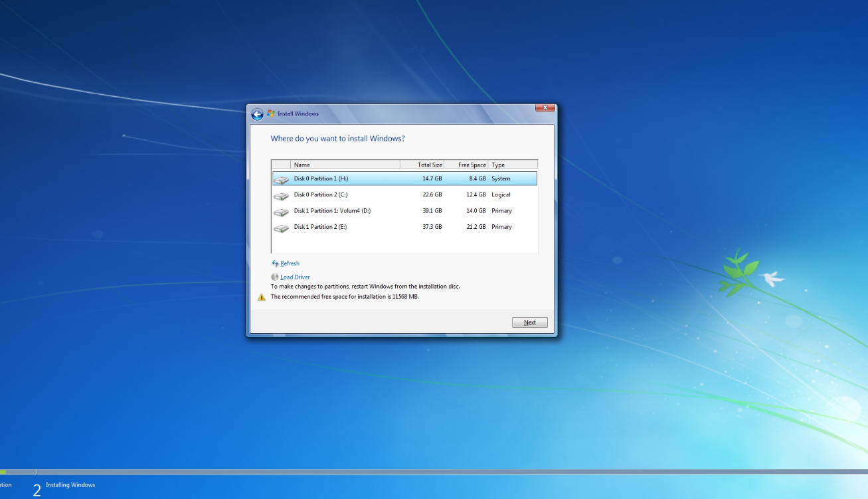
Task: Open the Refresh link
Action: click(x=290, y=263)
